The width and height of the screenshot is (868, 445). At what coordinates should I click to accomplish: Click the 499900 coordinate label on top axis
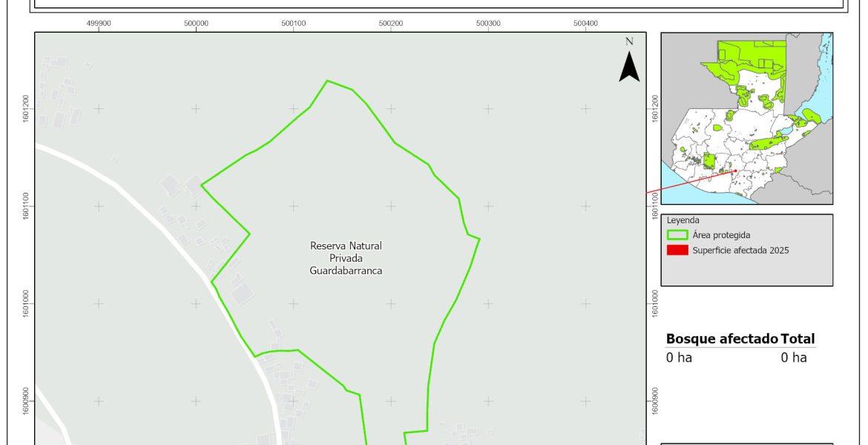[x=99, y=23]
